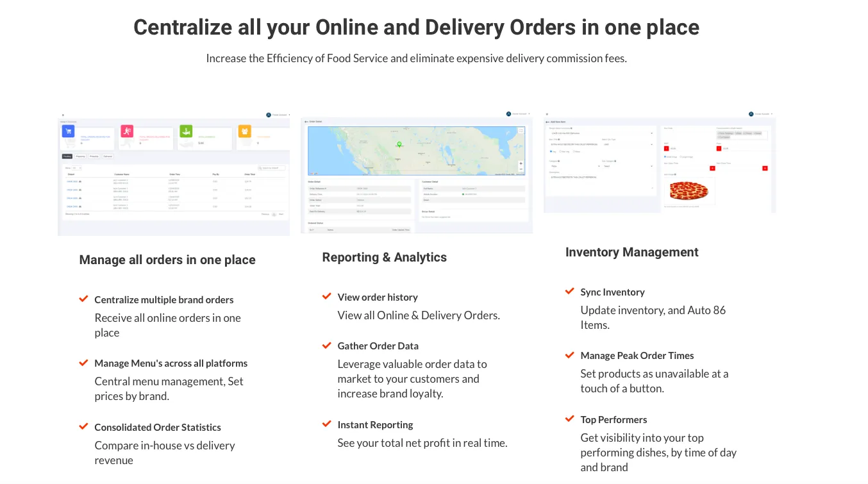Image resolution: width=868 pixels, height=484 pixels.
Task: Select 'Instant Reporting' feature title
Action: click(376, 425)
